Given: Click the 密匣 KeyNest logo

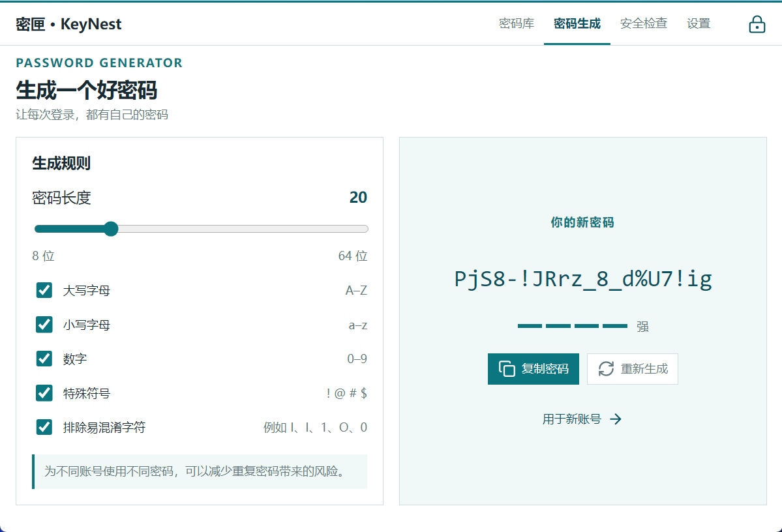Looking at the screenshot, I should point(68,24).
